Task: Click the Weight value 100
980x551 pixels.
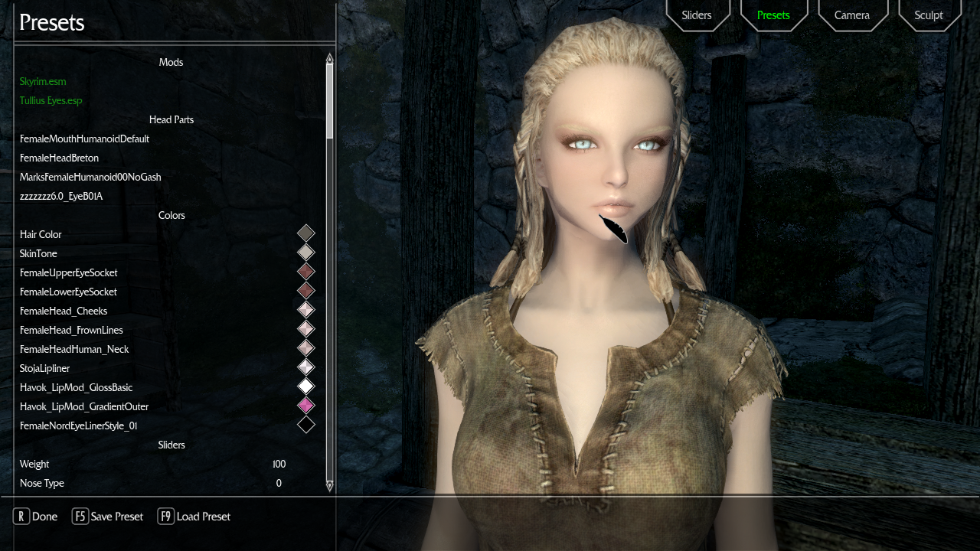Action: (279, 464)
